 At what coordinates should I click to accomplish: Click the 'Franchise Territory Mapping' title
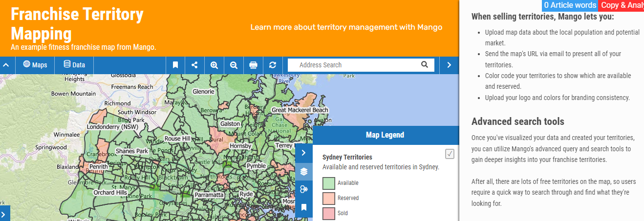[77, 23]
